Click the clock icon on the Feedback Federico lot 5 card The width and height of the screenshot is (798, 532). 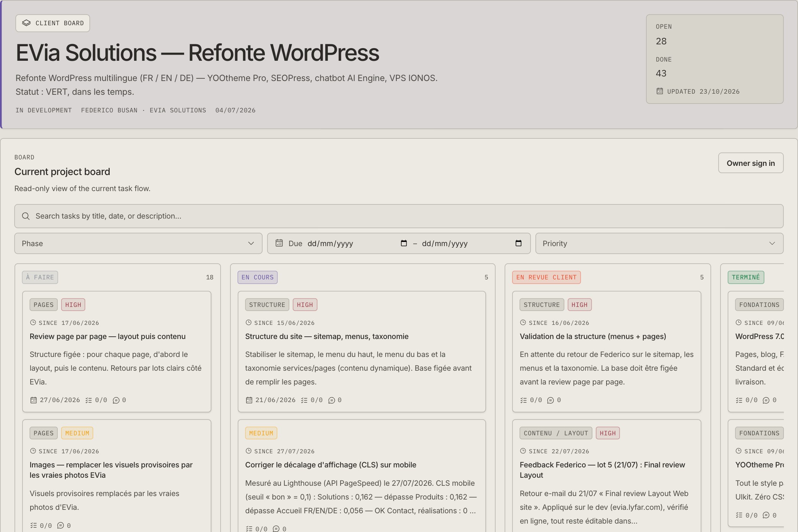click(x=523, y=451)
